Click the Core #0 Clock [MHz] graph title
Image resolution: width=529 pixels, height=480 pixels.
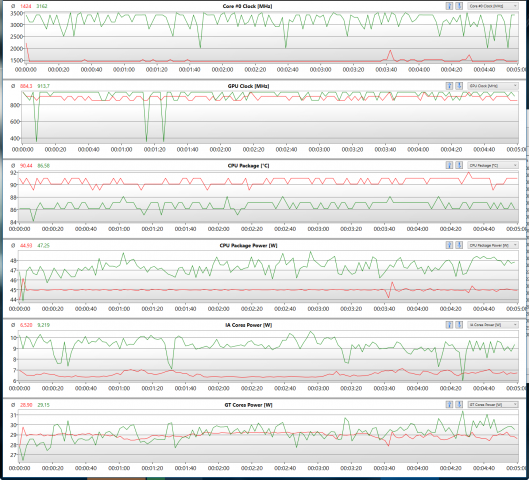click(x=247, y=6)
